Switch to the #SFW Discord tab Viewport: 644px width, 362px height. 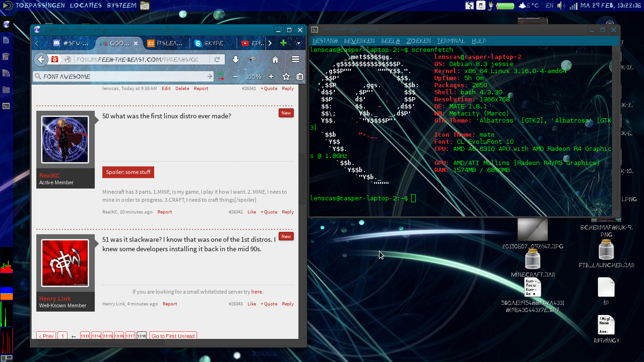(71, 43)
